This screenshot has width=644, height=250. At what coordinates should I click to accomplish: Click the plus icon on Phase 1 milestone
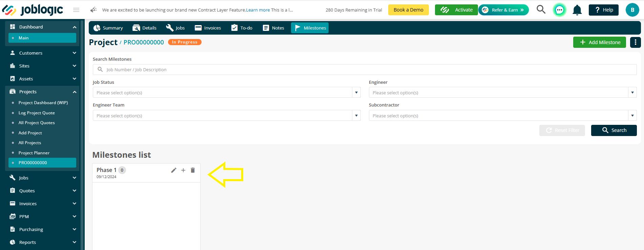click(x=183, y=170)
